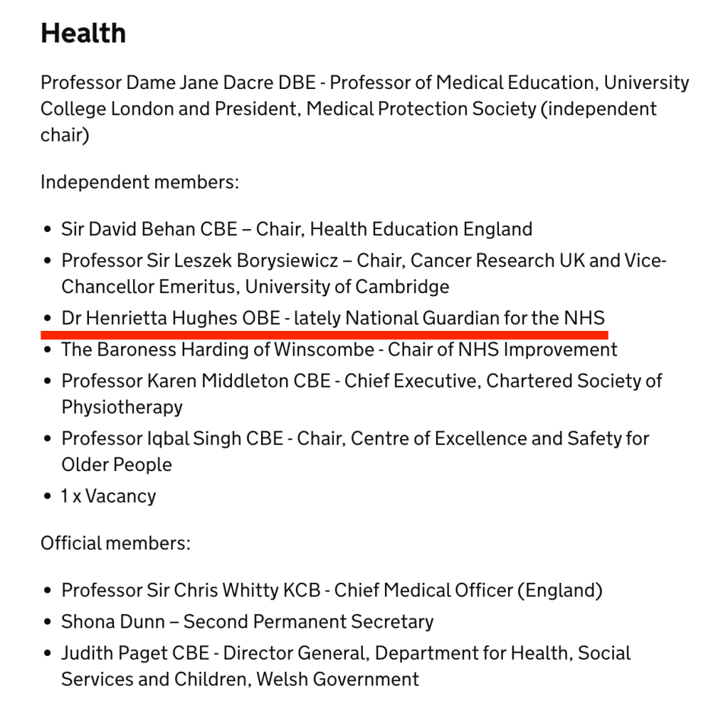Click the word "Physiotherapy" on the wrapped line

122,407
